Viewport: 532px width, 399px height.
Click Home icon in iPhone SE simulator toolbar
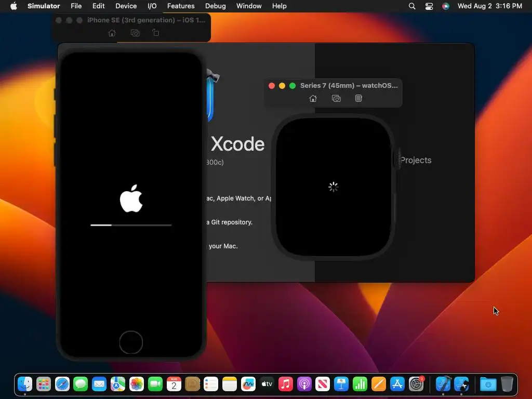pyautogui.click(x=112, y=33)
